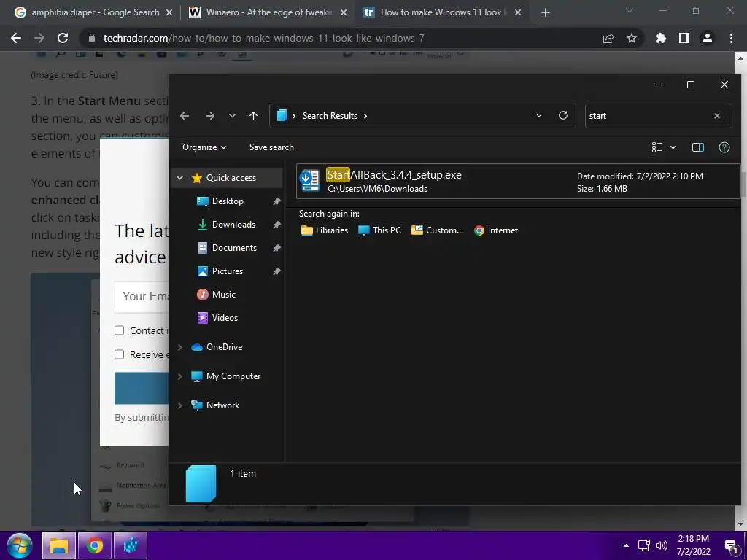Open Chrome profile icon
This screenshot has height=560, width=747.
point(708,38)
